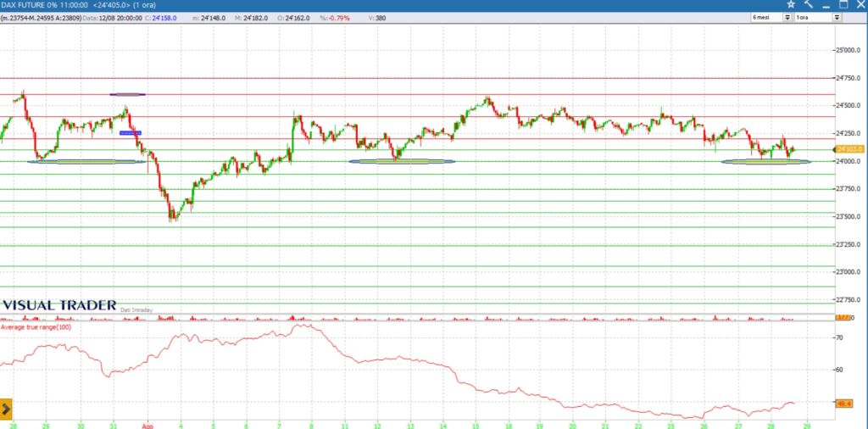Minimize the DAX FUTURE chart window
Screen dimensions: 868x429
826,5
